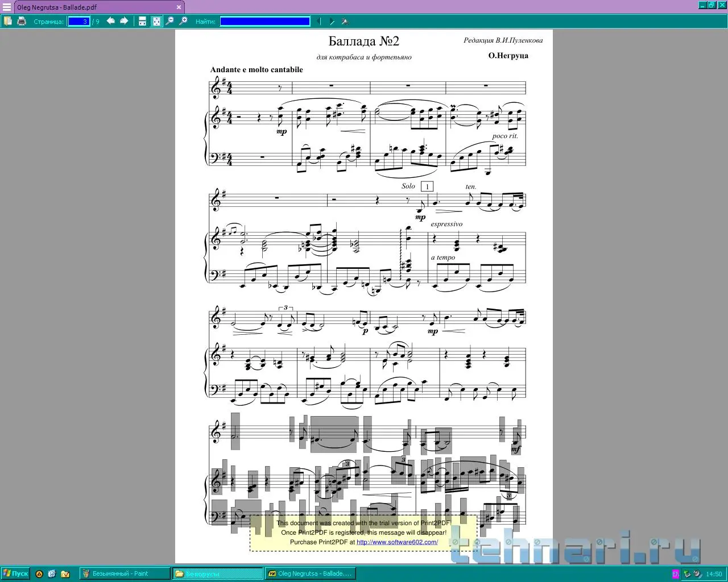Switch to Безымянный - Paint taskbar window

click(125, 573)
